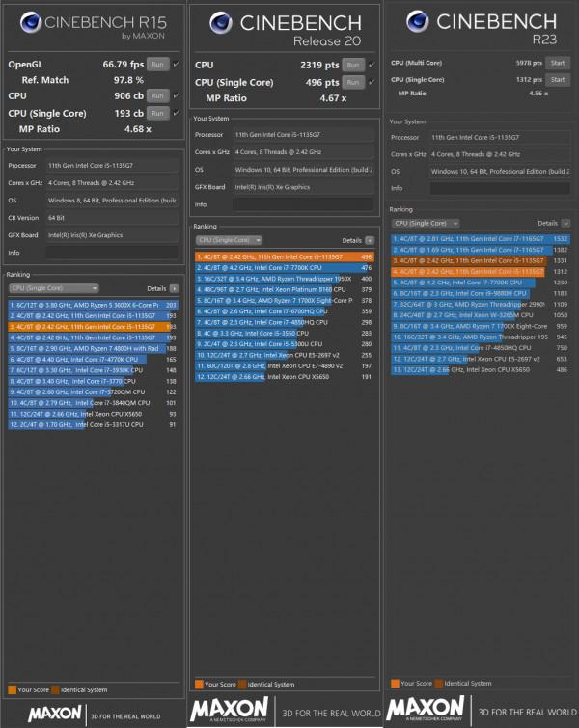Click the Info field in the Release 20 window

pos(303,204)
